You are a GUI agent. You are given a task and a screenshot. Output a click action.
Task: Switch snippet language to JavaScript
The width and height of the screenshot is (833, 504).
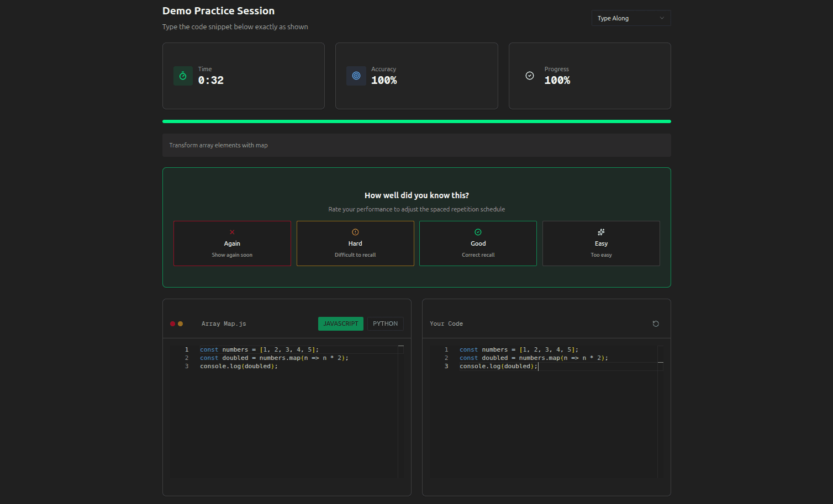pos(340,324)
